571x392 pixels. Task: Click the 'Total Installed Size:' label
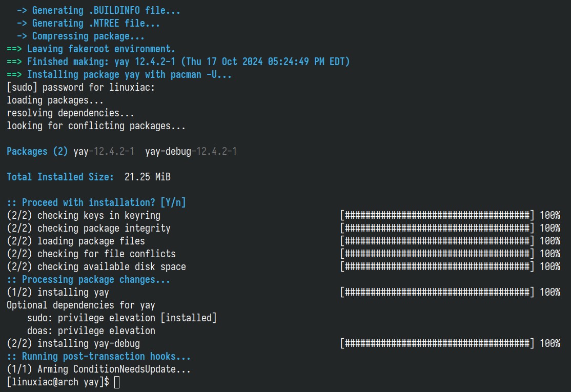(x=60, y=177)
